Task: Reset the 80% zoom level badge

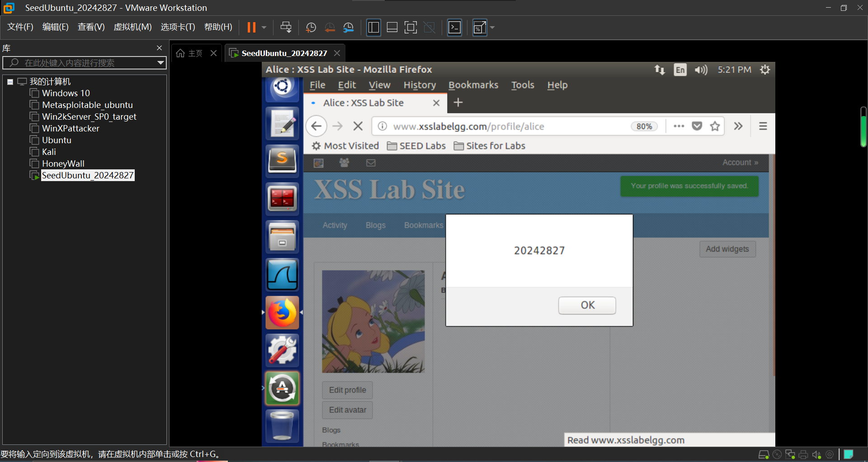Action: point(644,126)
